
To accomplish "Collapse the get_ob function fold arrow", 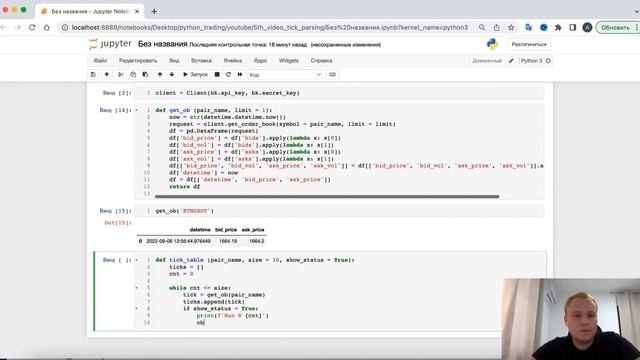I will [137, 110].
